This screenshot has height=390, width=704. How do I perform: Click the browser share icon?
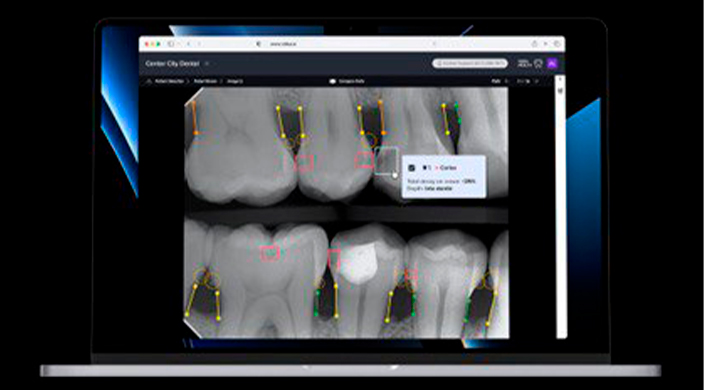[534, 44]
